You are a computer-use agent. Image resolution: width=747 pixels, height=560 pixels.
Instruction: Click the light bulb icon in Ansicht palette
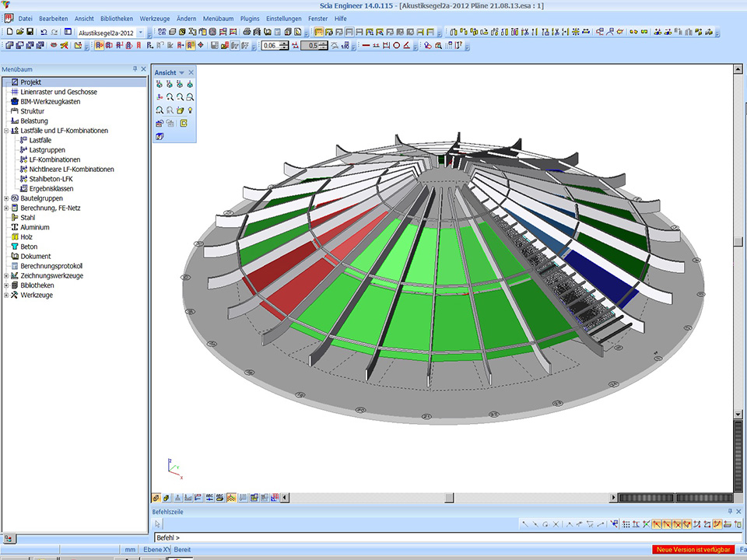click(x=190, y=110)
